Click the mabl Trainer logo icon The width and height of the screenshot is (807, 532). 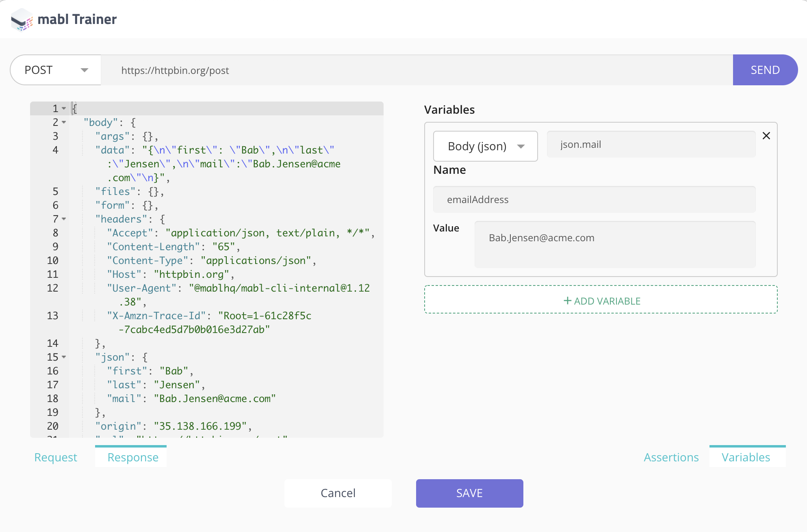(22, 19)
